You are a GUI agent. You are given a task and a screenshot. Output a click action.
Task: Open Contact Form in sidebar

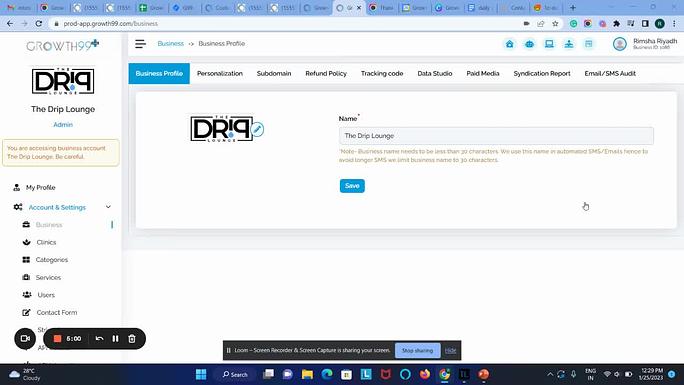[x=57, y=312]
